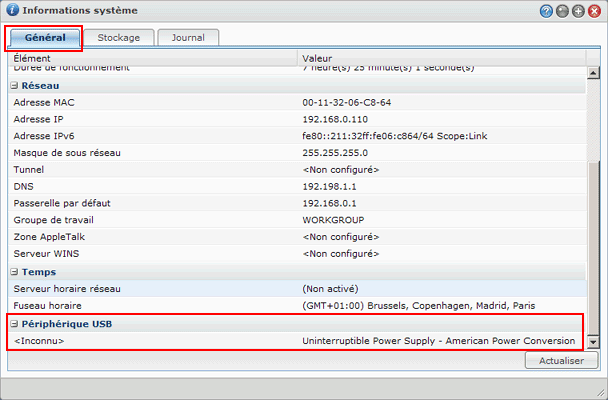This screenshot has height=400, width=608.
Task: Open the Journal tab
Action: coord(188,38)
